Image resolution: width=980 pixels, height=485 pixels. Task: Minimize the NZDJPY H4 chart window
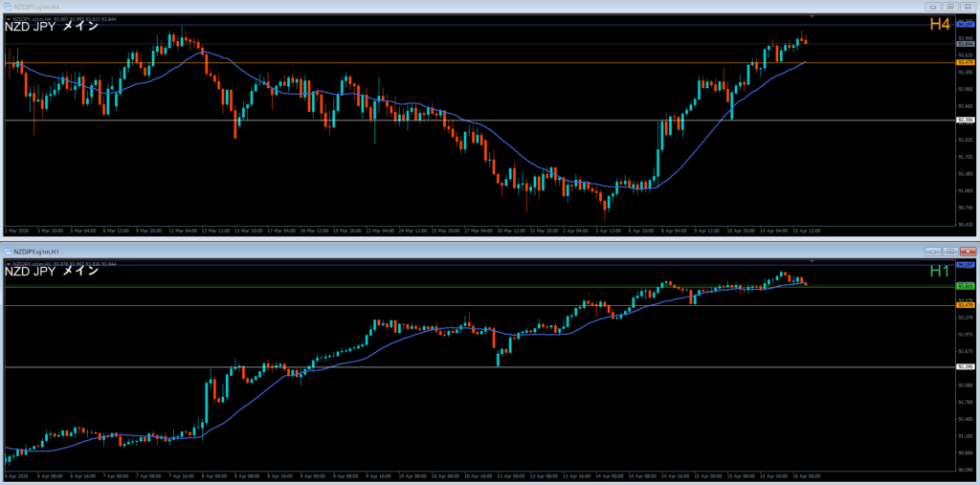(932, 7)
